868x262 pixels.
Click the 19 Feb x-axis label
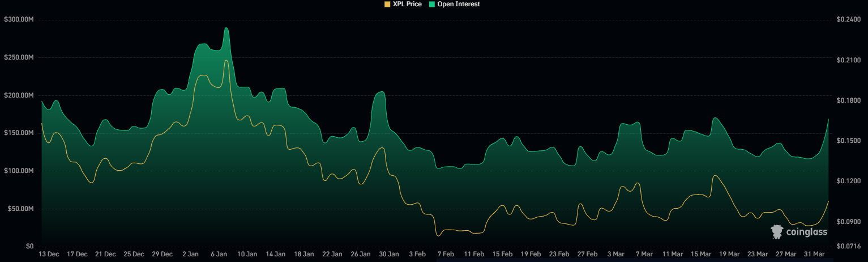(531, 254)
